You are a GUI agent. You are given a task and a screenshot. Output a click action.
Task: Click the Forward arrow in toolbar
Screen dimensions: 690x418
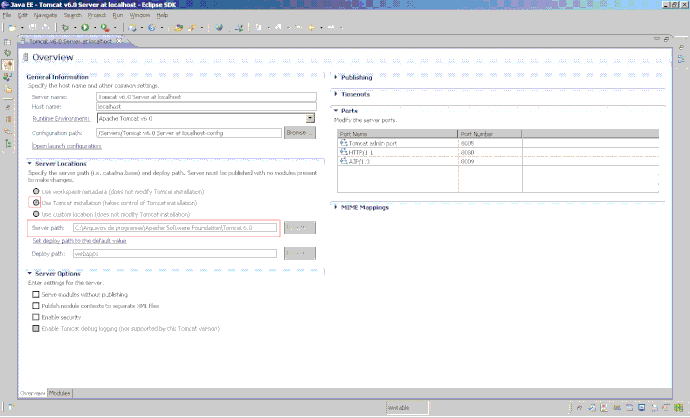coord(331,27)
